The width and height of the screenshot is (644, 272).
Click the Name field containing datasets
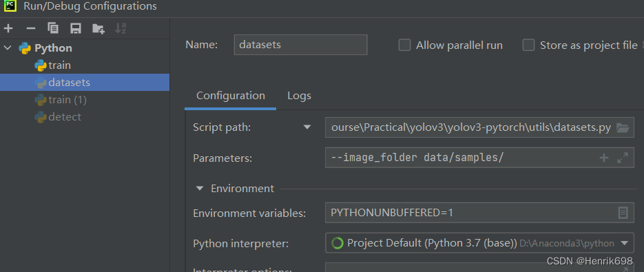[x=300, y=45]
